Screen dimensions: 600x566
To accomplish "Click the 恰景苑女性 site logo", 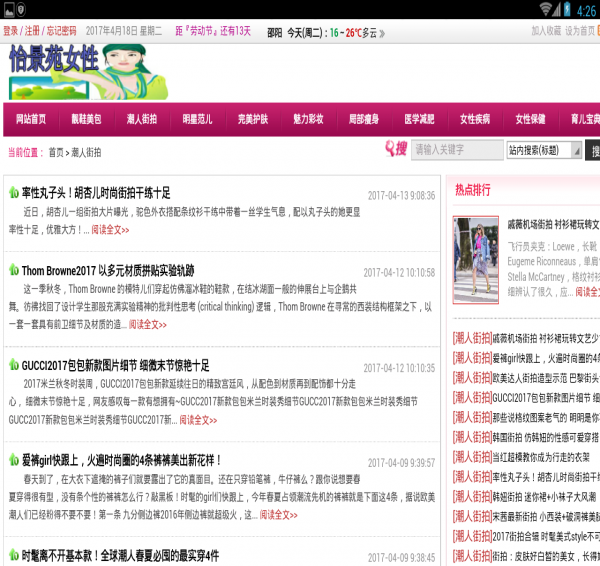I will point(88,72).
